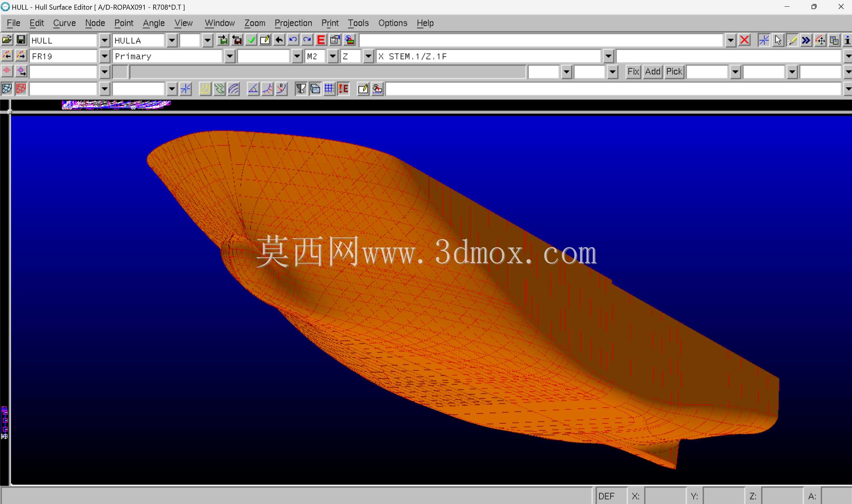Click the blue redo arrow icon
The width and height of the screenshot is (852, 504).
click(x=307, y=40)
